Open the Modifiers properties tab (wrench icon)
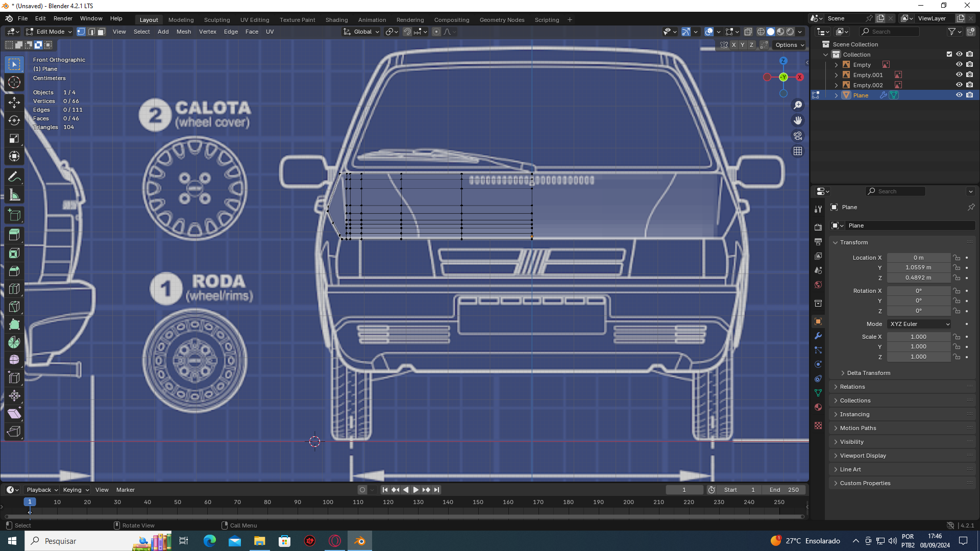 tap(818, 336)
